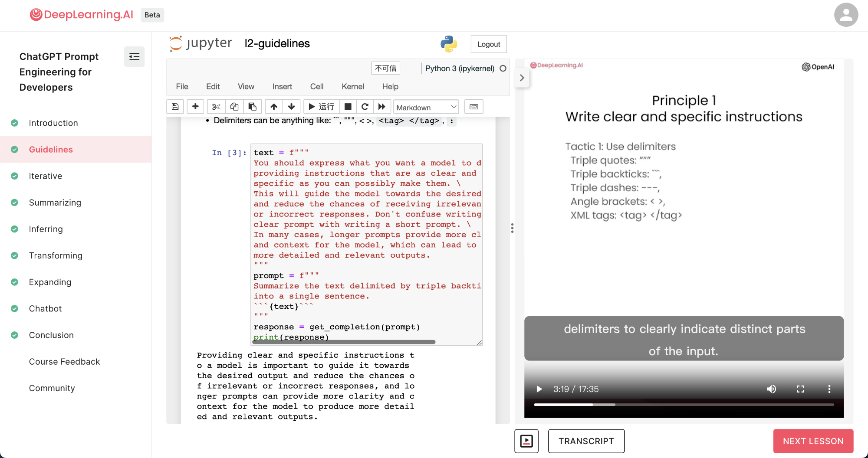Image resolution: width=868 pixels, height=458 pixels.
Task: Click the Python 3 (ipykernel) kernel indicator
Action: pyautogui.click(x=460, y=69)
